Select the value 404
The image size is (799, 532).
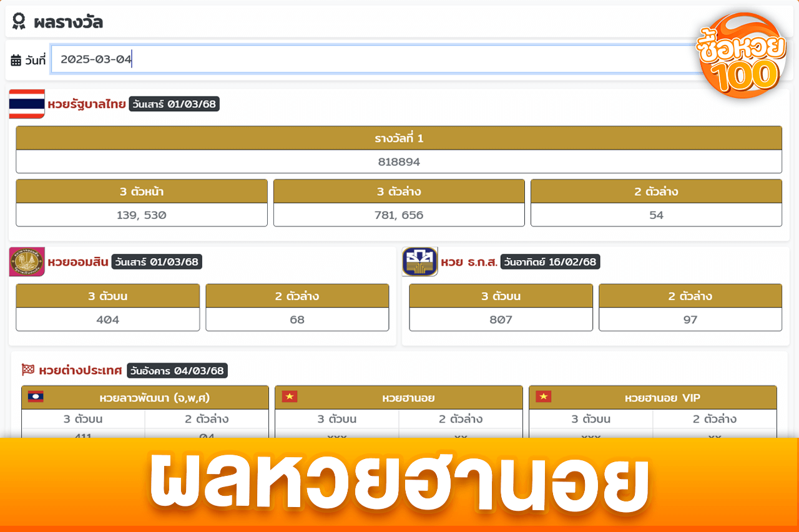[108, 319]
